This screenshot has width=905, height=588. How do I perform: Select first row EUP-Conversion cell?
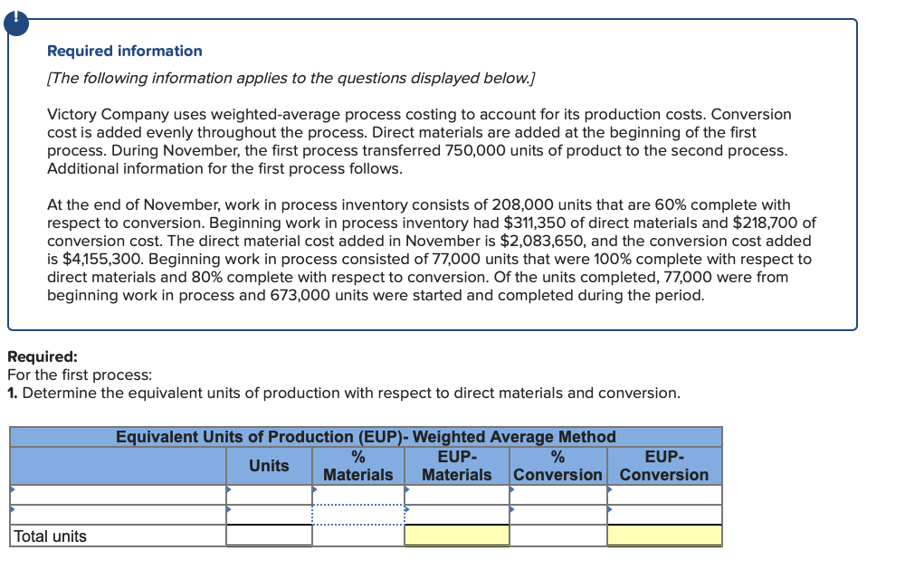(664, 495)
